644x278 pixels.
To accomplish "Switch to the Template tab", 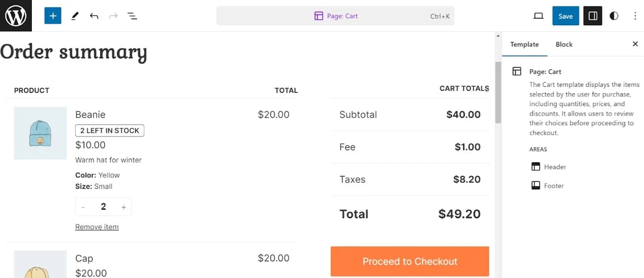I will [x=525, y=44].
